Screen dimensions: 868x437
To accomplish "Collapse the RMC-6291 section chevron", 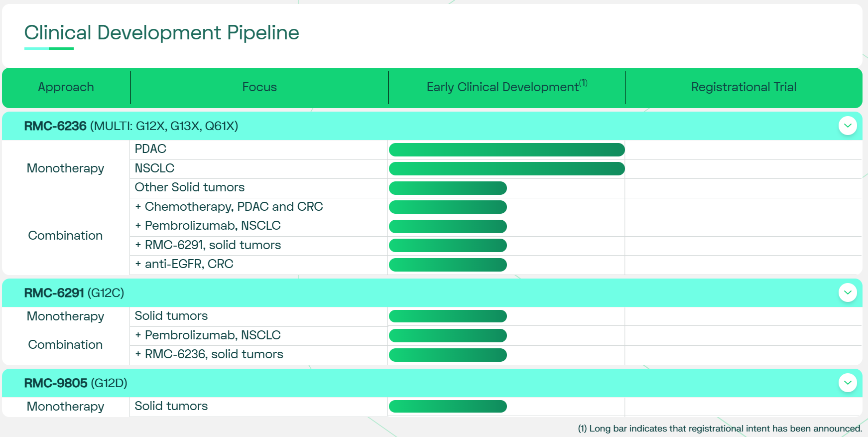I will pos(848,292).
